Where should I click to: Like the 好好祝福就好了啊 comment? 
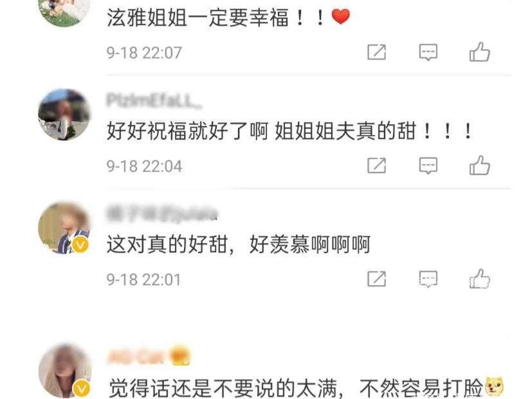tap(479, 165)
